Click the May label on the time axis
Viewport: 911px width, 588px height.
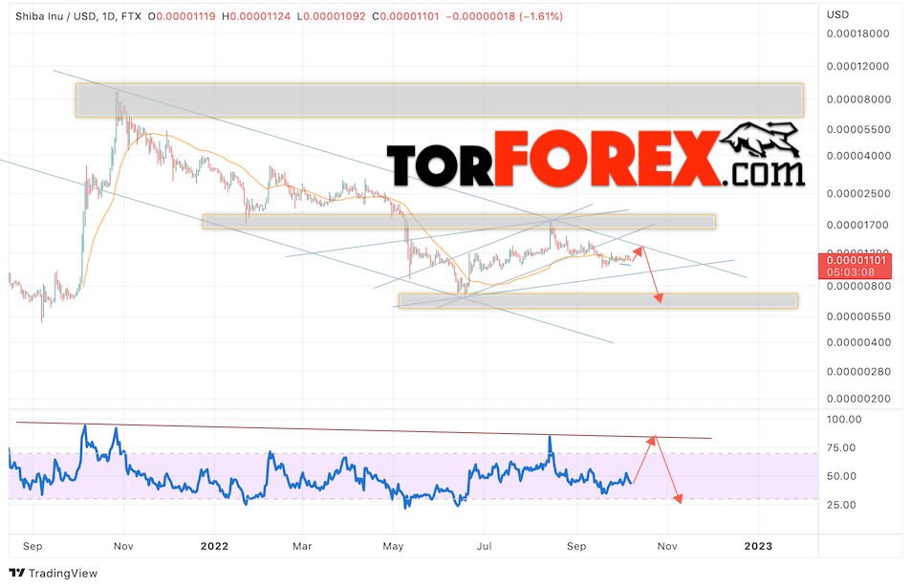(393, 546)
